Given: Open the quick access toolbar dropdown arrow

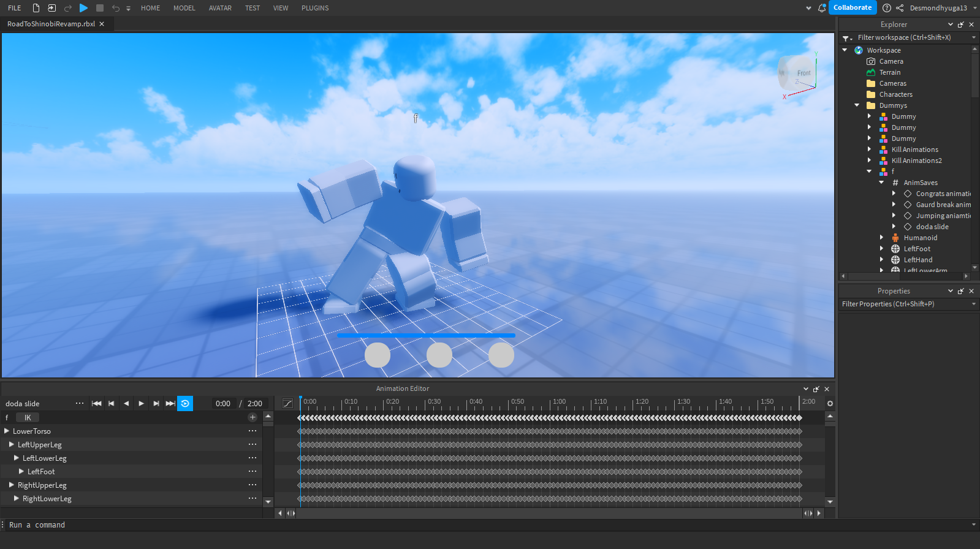Looking at the screenshot, I should point(128,9).
